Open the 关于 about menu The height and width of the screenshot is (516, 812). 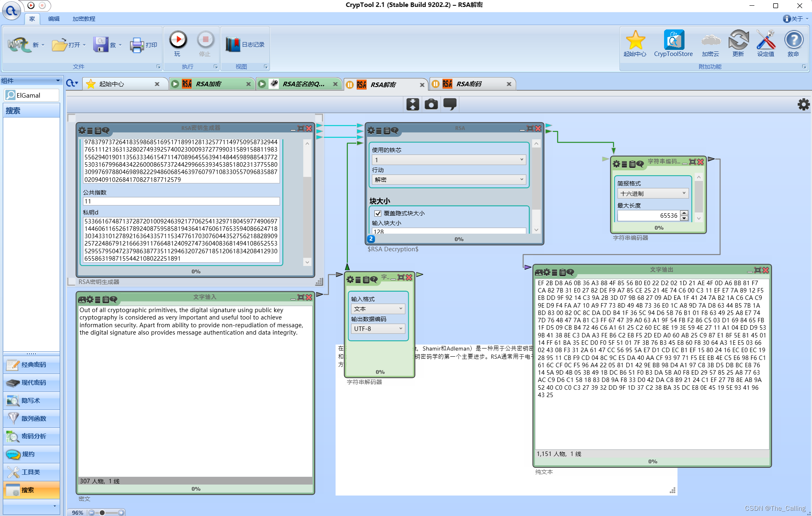pos(796,19)
